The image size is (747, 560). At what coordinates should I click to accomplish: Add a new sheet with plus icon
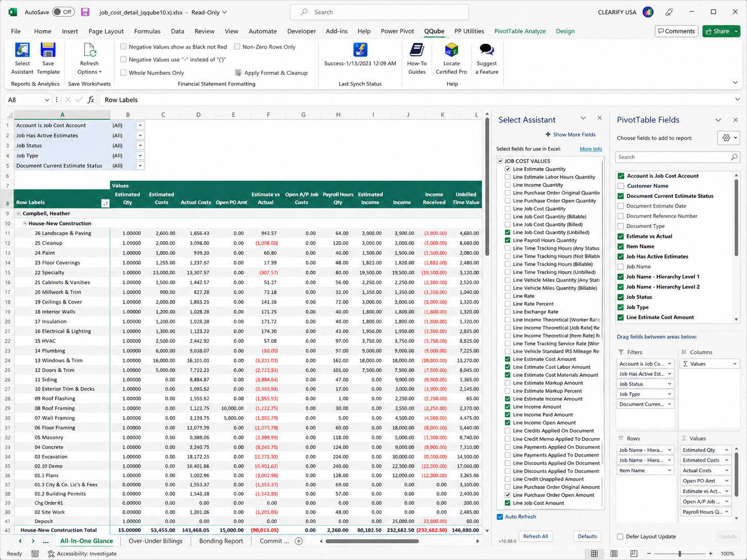point(299,541)
